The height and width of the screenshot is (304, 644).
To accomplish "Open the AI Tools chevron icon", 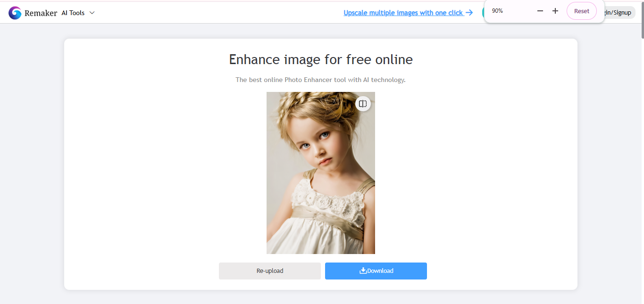I will pos(92,13).
